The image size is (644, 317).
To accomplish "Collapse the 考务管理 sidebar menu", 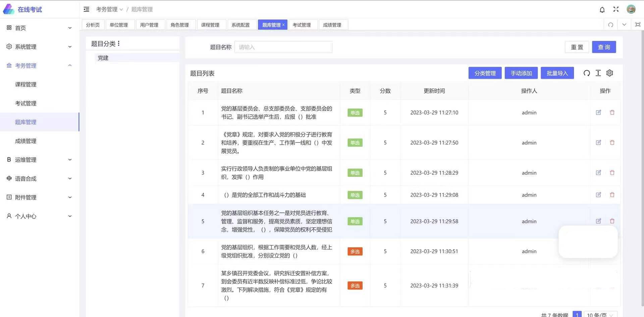I will pyautogui.click(x=40, y=66).
